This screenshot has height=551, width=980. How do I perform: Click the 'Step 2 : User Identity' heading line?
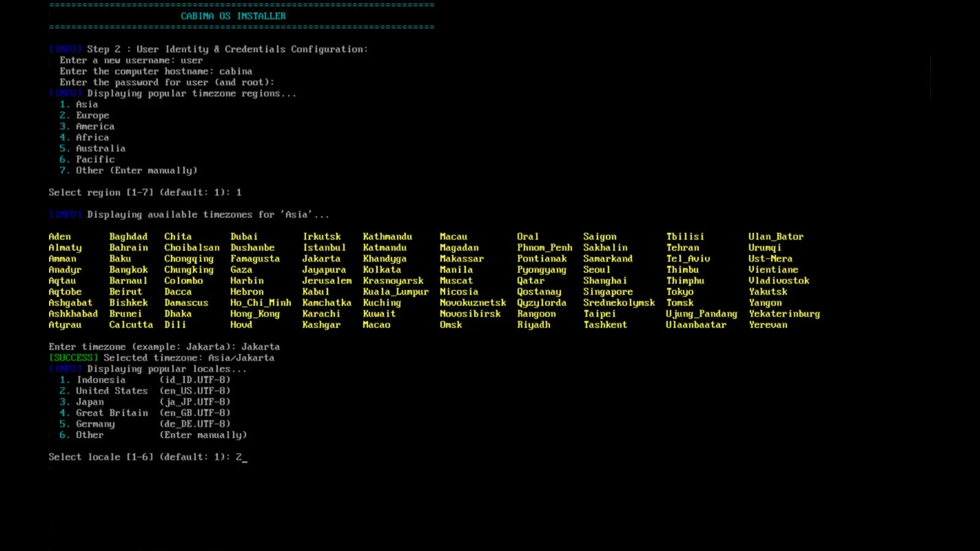(208, 49)
